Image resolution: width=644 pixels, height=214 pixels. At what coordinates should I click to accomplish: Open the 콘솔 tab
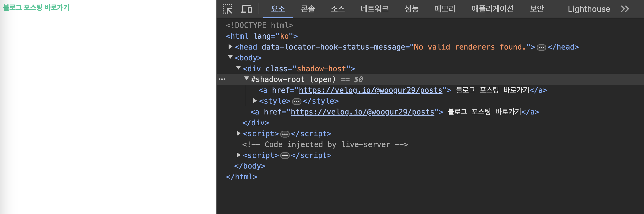[308, 9]
